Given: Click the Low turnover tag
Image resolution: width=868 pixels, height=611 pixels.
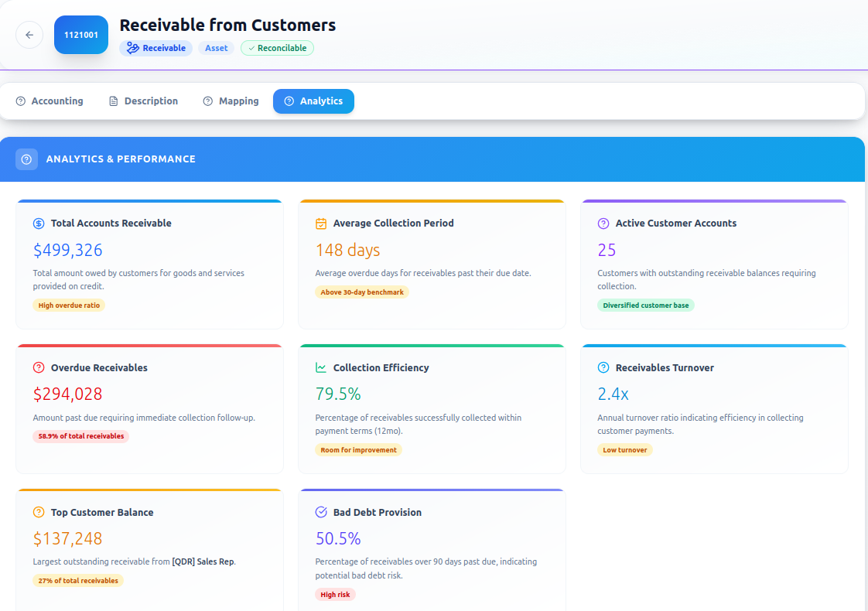Looking at the screenshot, I should (x=625, y=450).
